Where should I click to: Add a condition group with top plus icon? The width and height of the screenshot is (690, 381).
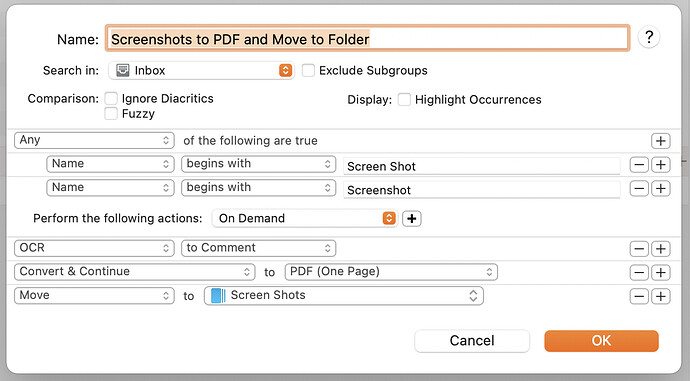point(661,141)
